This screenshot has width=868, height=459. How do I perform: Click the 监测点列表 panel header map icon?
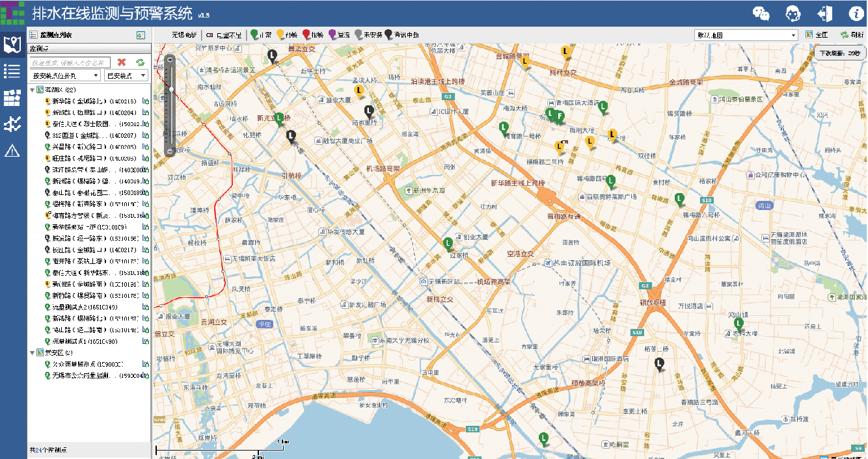tap(141, 35)
